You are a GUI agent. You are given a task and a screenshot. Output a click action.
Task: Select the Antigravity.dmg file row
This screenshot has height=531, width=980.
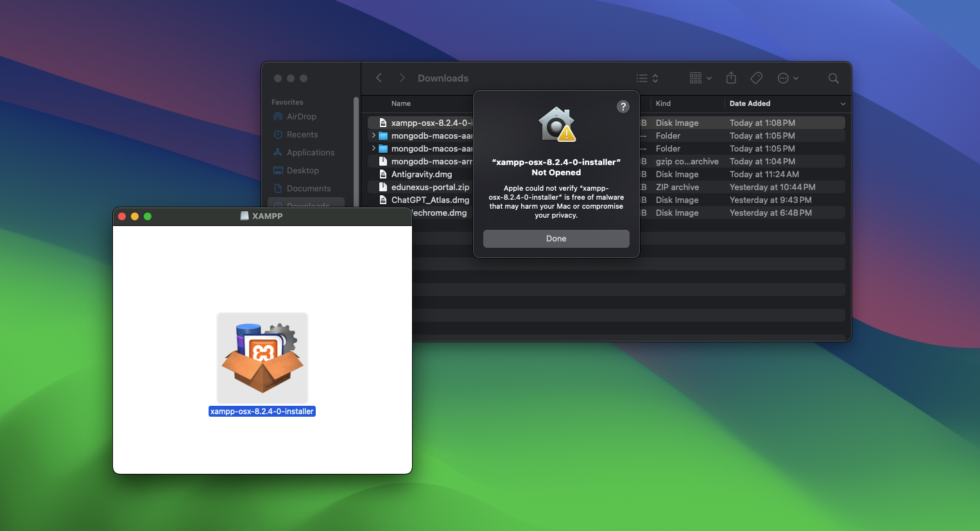click(x=422, y=175)
